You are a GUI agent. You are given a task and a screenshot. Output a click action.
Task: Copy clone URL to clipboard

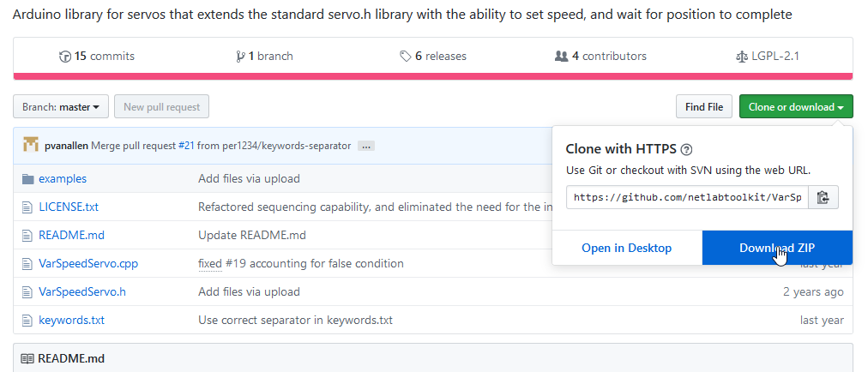coord(823,197)
